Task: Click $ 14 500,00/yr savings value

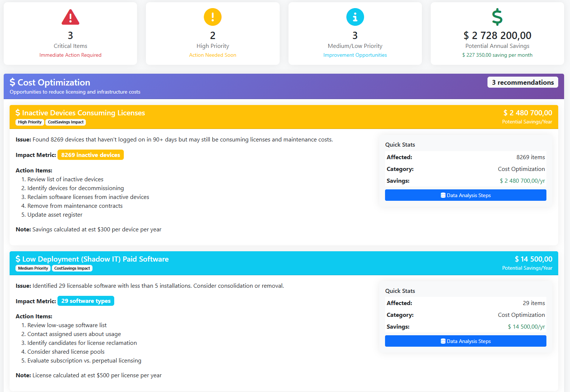Action: click(x=526, y=327)
